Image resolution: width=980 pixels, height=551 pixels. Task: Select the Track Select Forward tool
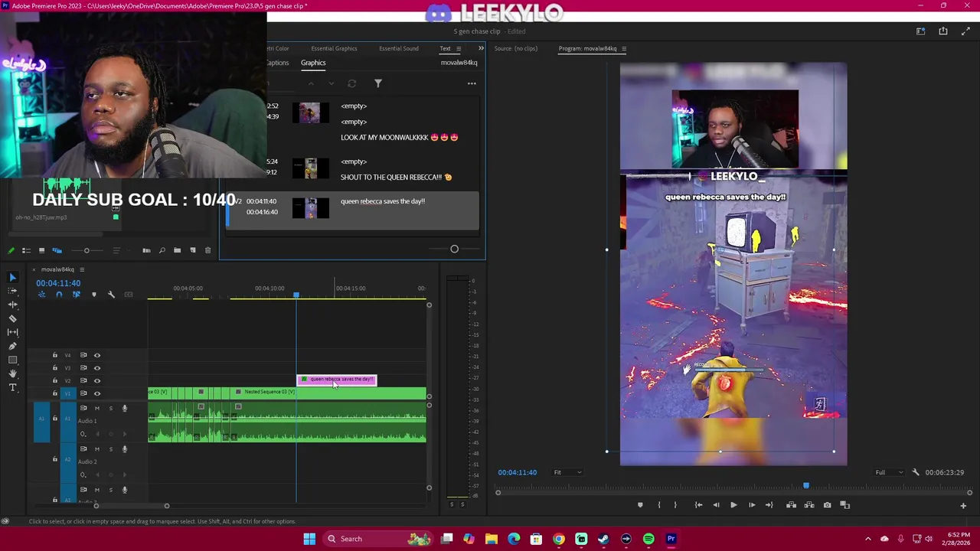(12, 291)
